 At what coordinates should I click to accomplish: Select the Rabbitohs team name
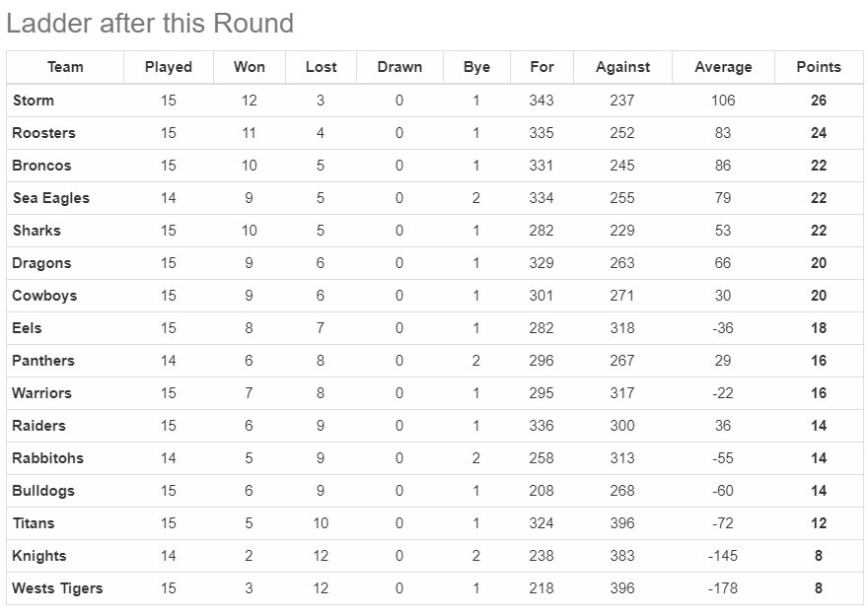(47, 458)
